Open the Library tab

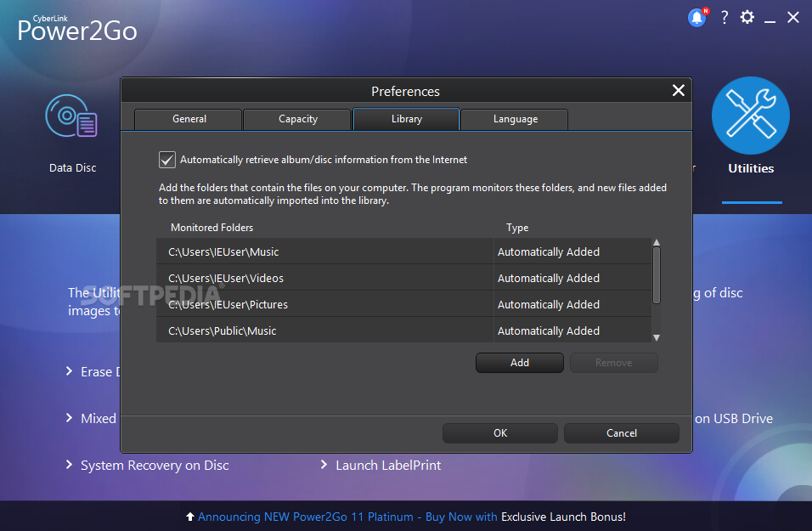[x=406, y=119]
